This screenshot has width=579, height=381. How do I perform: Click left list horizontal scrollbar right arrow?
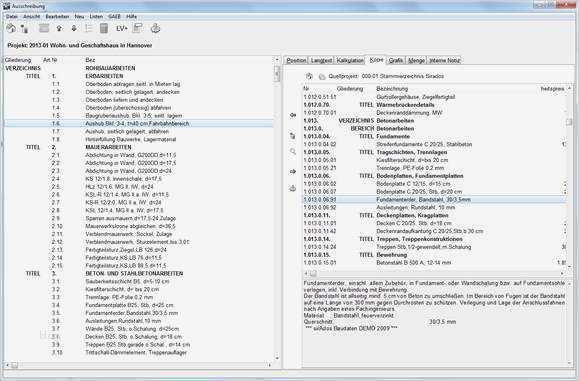(x=270, y=365)
